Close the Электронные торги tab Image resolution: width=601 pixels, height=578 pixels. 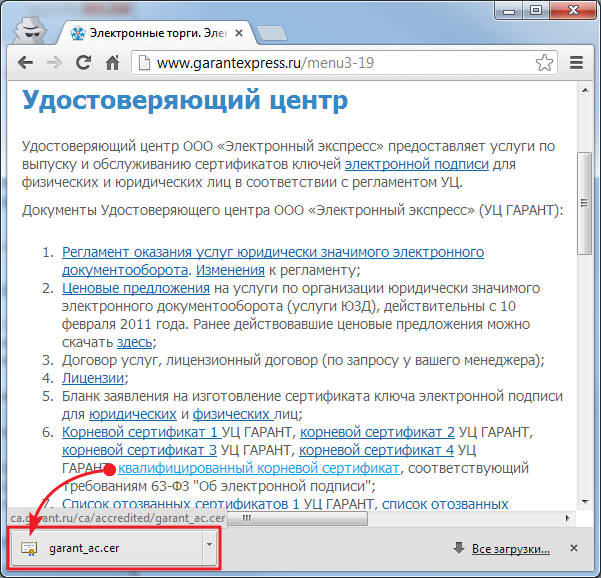[239, 33]
